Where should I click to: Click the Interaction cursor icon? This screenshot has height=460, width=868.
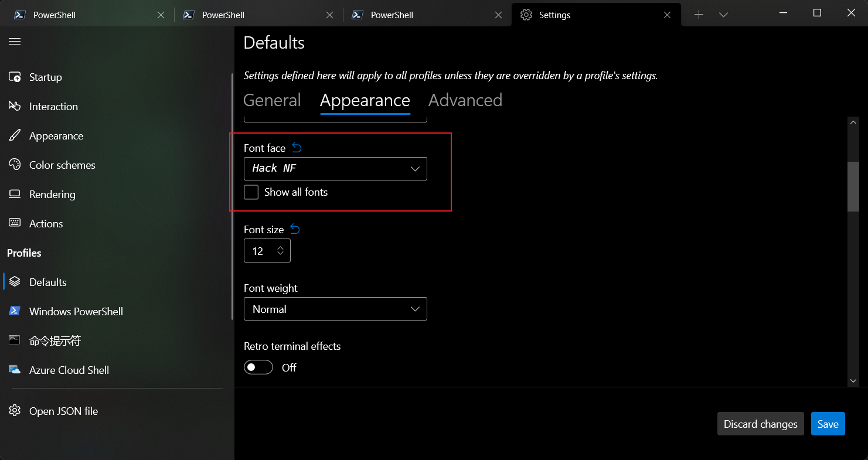coord(15,106)
